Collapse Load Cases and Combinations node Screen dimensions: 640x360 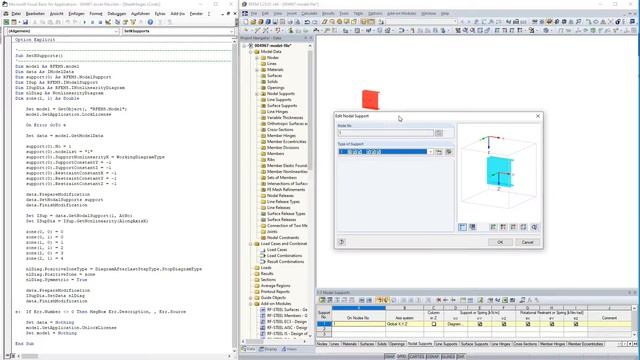251,244
